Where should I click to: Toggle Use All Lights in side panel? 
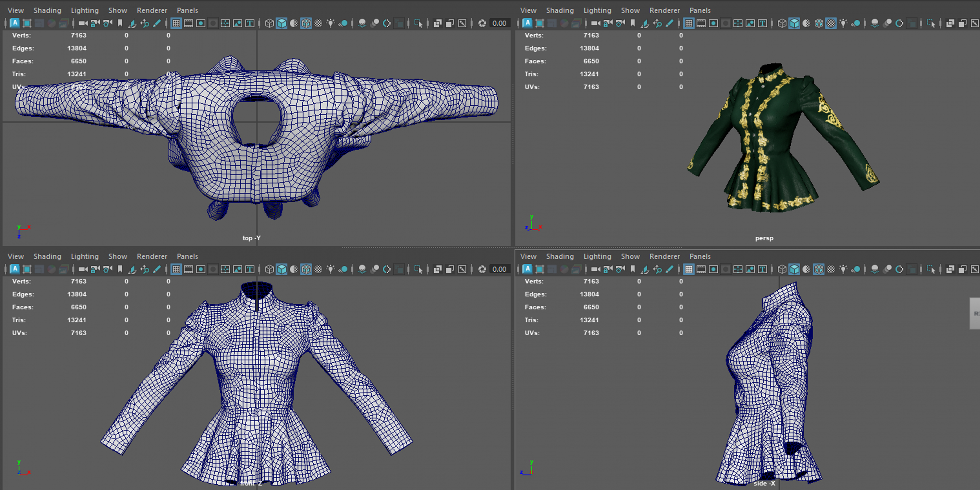(x=843, y=269)
